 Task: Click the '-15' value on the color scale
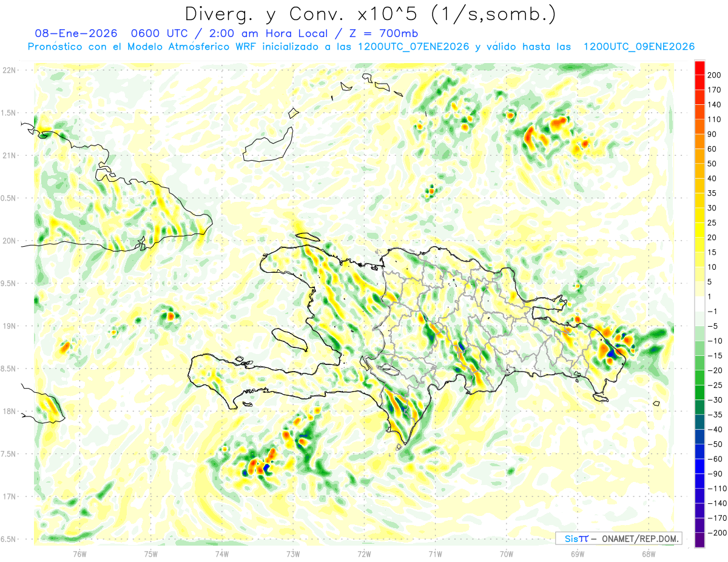coord(715,356)
